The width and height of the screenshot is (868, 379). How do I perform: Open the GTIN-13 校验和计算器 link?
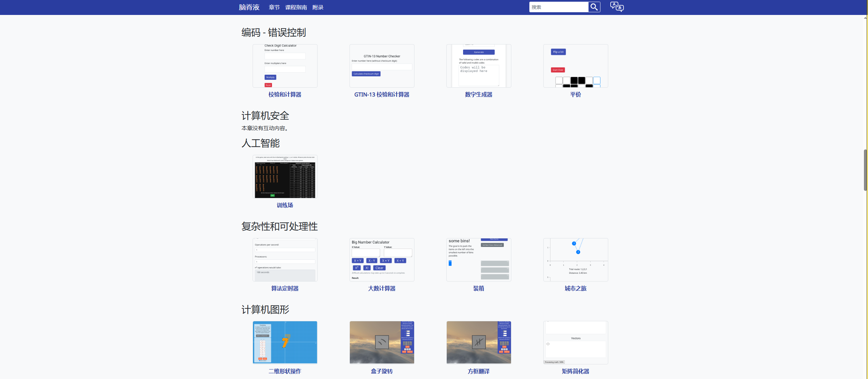[381, 95]
